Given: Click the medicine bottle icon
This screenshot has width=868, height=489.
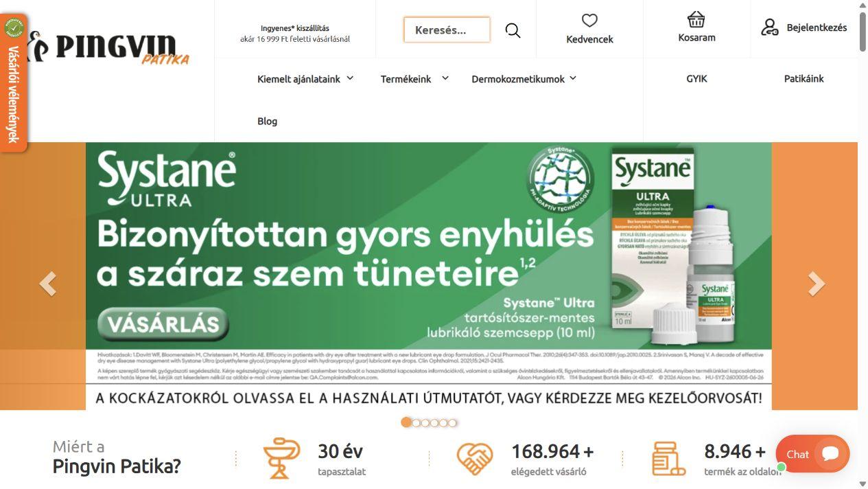Looking at the screenshot, I should point(668,459).
